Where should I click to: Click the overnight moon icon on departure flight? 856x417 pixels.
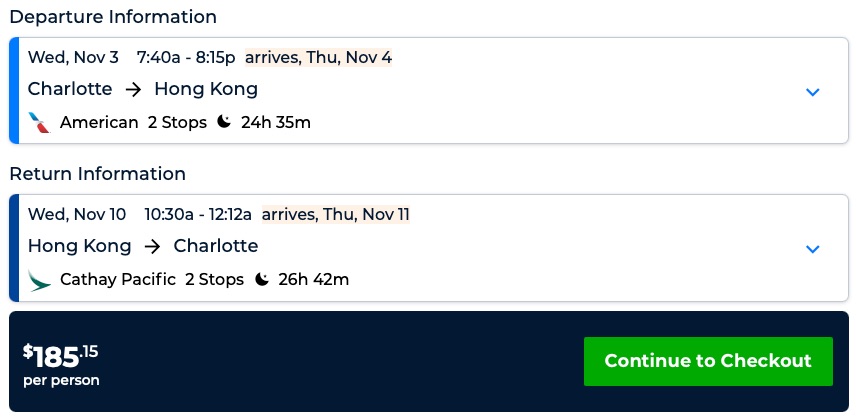click(x=224, y=122)
